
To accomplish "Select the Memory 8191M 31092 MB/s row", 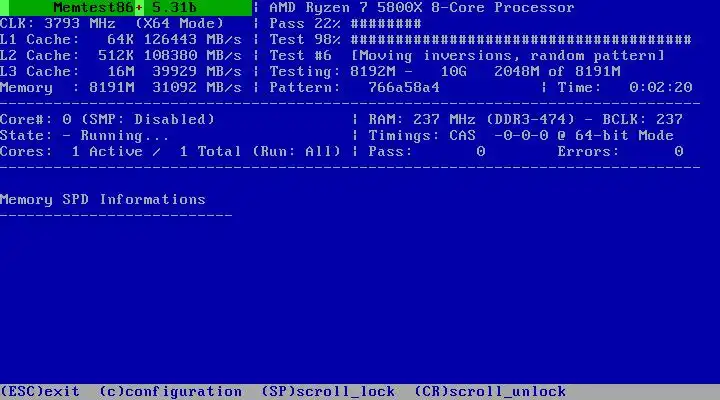I will [x=121, y=87].
